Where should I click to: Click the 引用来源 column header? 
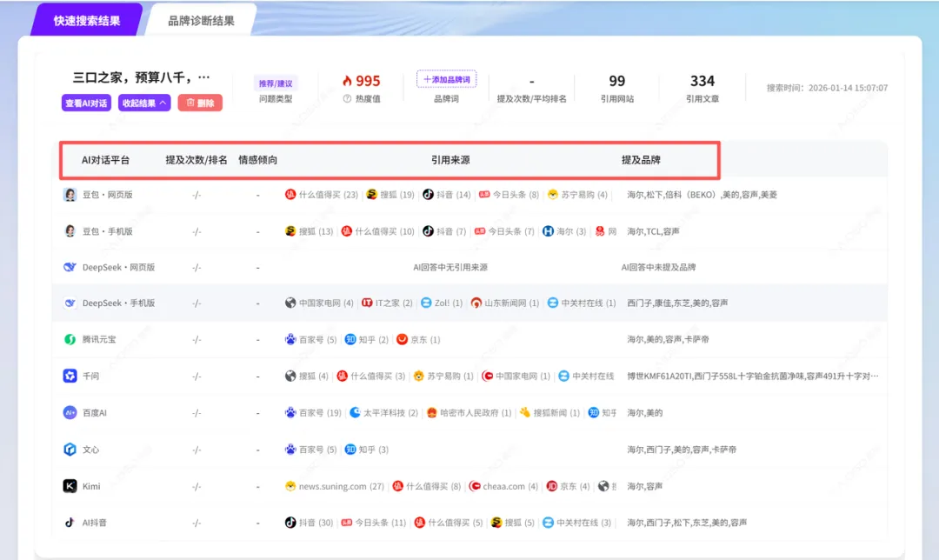point(450,160)
